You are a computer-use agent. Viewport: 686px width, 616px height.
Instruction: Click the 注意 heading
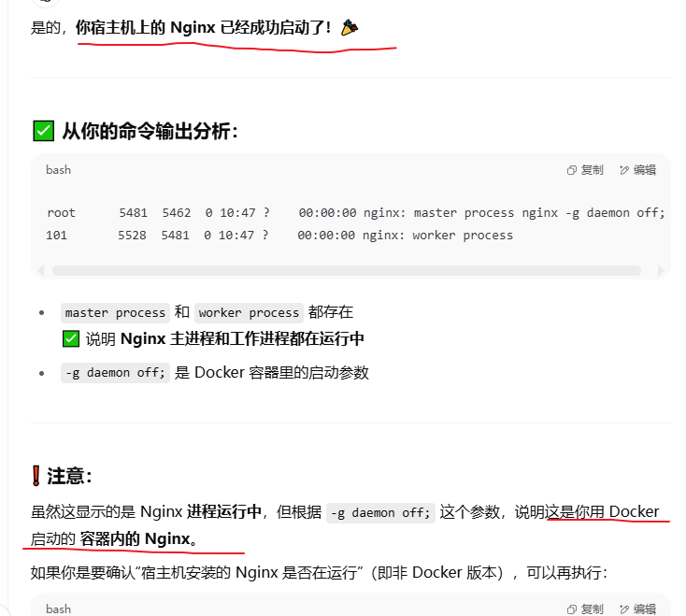pos(69,476)
